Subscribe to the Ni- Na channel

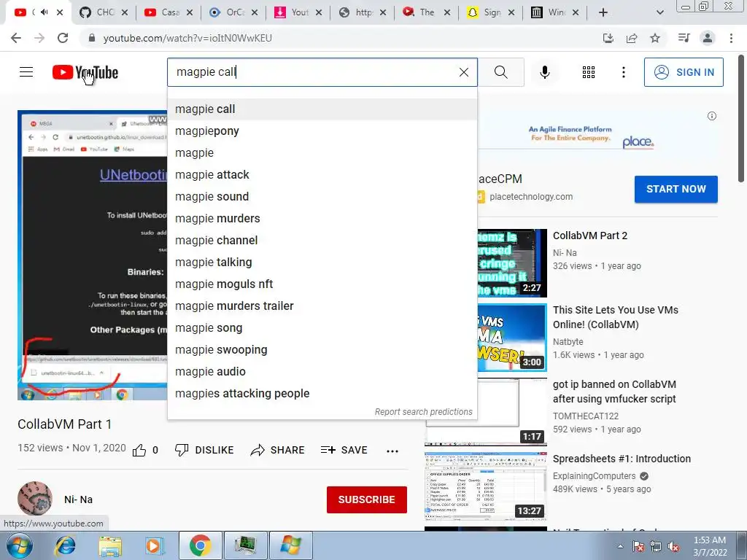point(367,499)
